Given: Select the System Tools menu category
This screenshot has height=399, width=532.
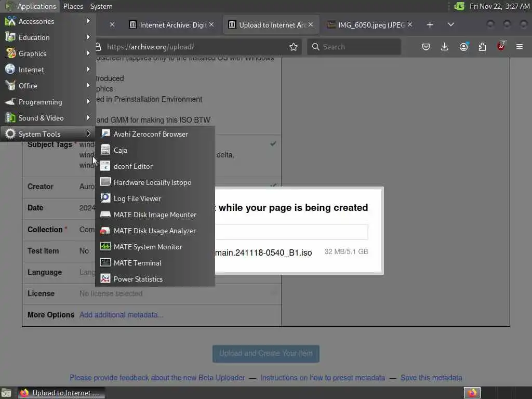Looking at the screenshot, I should click(x=48, y=134).
